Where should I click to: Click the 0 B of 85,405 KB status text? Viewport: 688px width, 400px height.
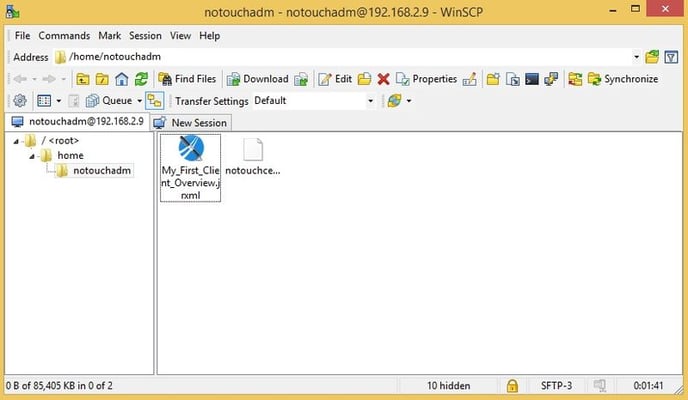click(59, 386)
